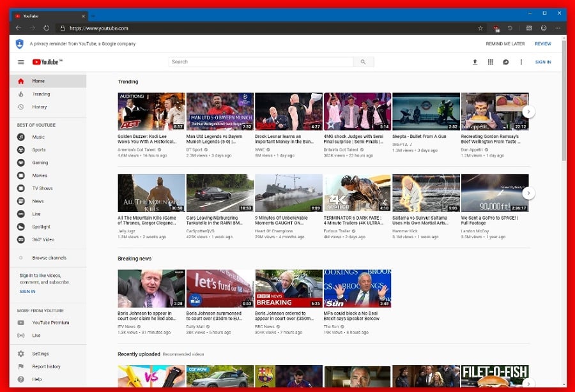The height and width of the screenshot is (392, 575).
Task: Open History in the sidebar
Action: [48, 107]
